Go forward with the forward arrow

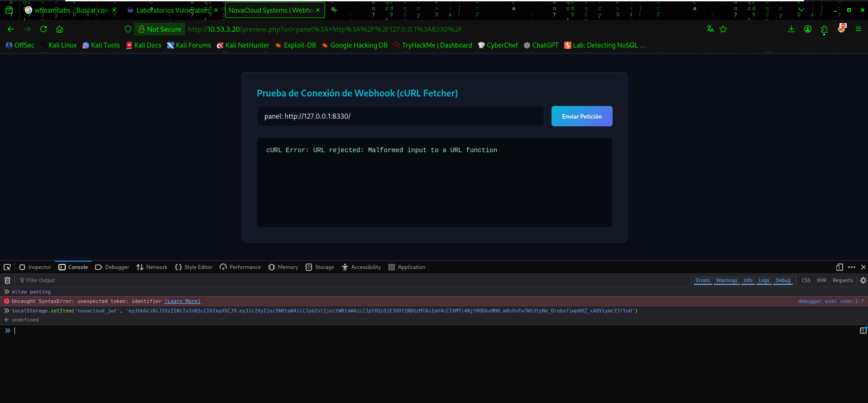tap(27, 29)
